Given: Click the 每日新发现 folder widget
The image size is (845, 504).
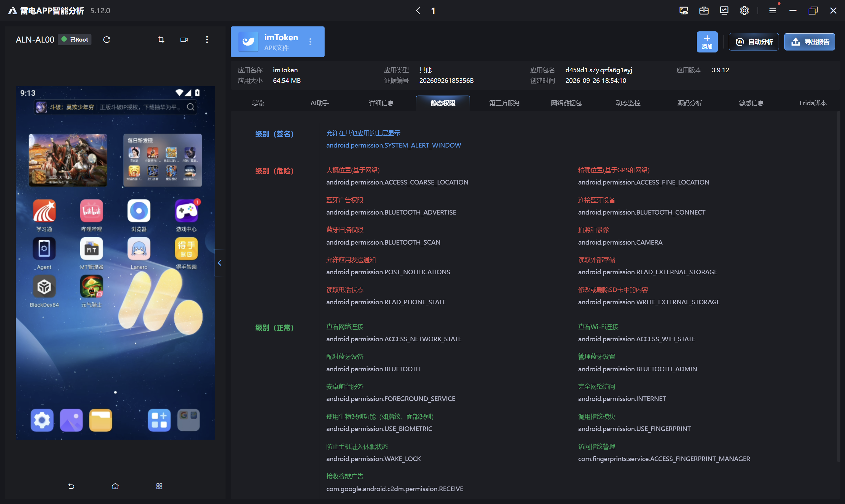Looking at the screenshot, I should (x=162, y=160).
